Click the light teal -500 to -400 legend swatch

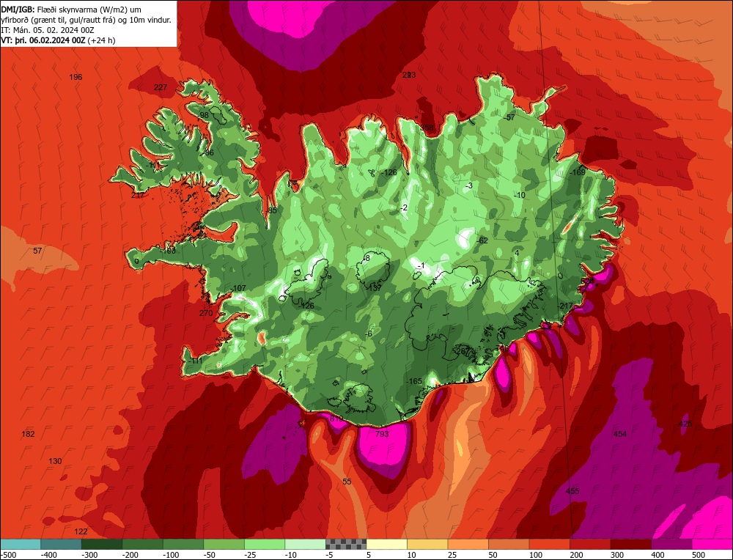[x=20, y=544]
